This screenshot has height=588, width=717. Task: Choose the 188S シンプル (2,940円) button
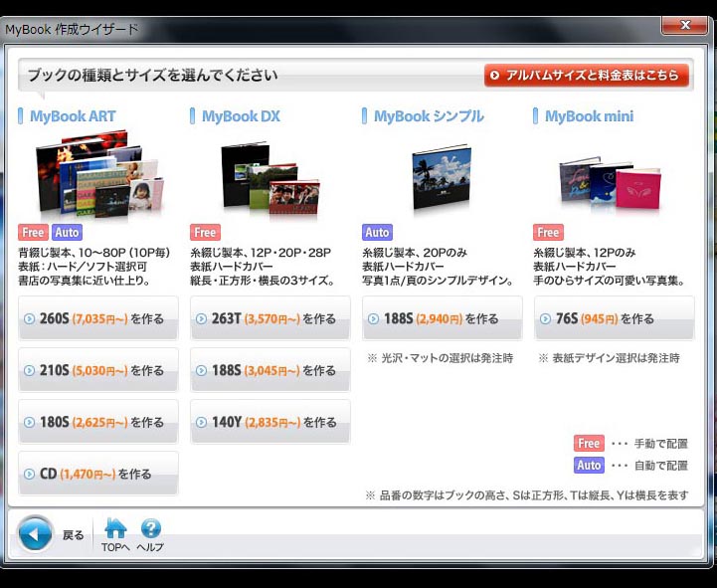coord(442,318)
